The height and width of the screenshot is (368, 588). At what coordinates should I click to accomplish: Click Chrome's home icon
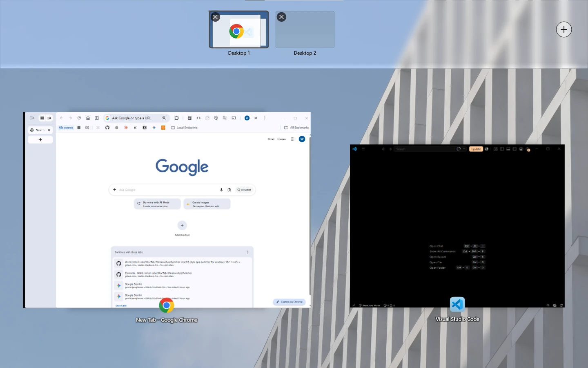click(x=88, y=118)
